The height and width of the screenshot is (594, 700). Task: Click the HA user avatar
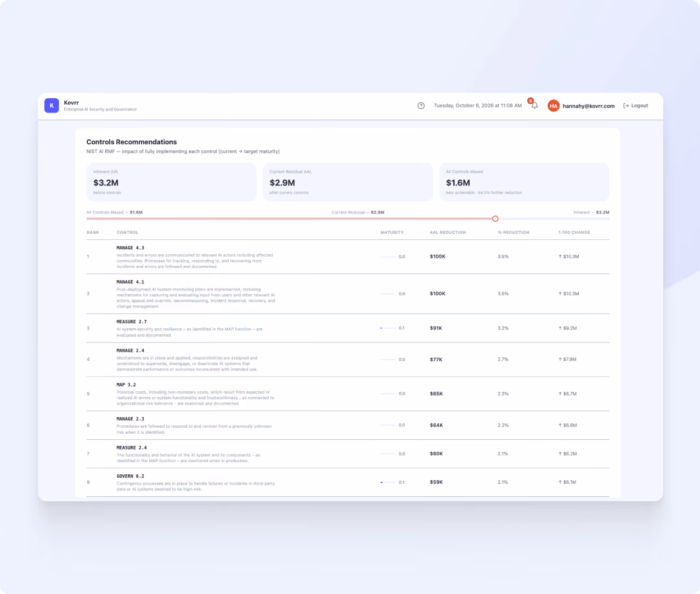click(554, 106)
